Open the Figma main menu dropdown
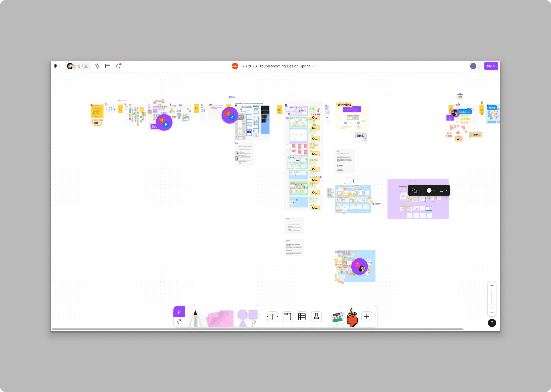Viewport: 551px width, 392px height. (x=57, y=66)
